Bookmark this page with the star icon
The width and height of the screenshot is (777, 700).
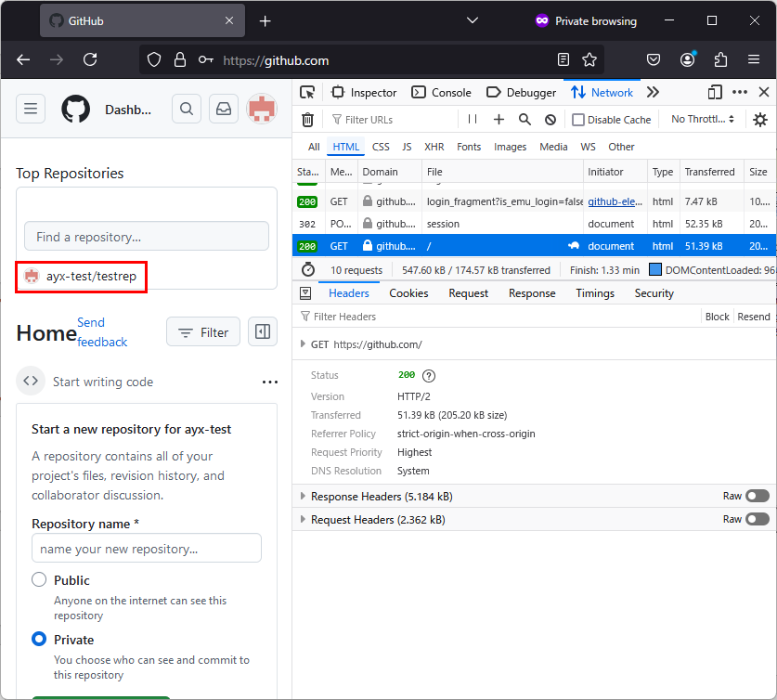coord(589,60)
